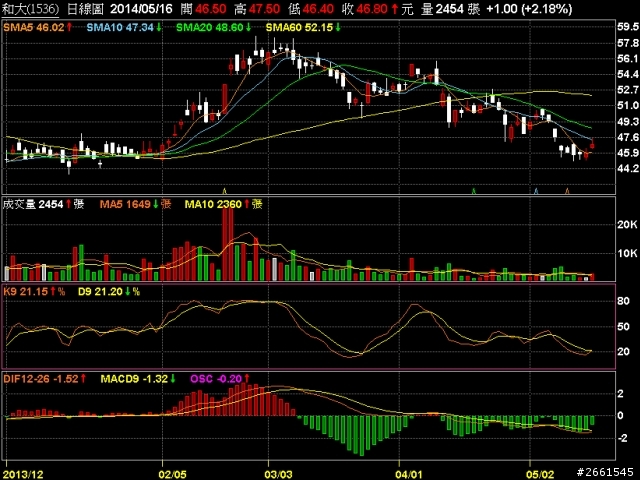The width and height of the screenshot is (640, 480).
Task: Click the yellow marker triangle below the price chart
Action: point(224,191)
